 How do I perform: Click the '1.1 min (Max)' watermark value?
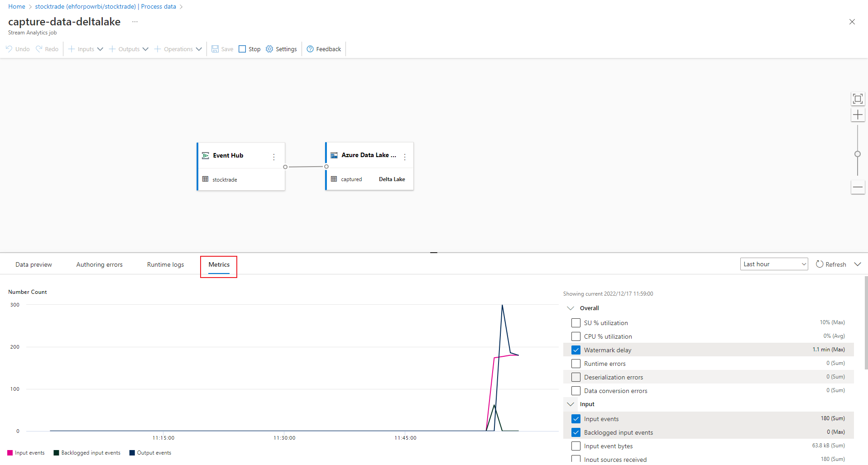pyautogui.click(x=829, y=350)
